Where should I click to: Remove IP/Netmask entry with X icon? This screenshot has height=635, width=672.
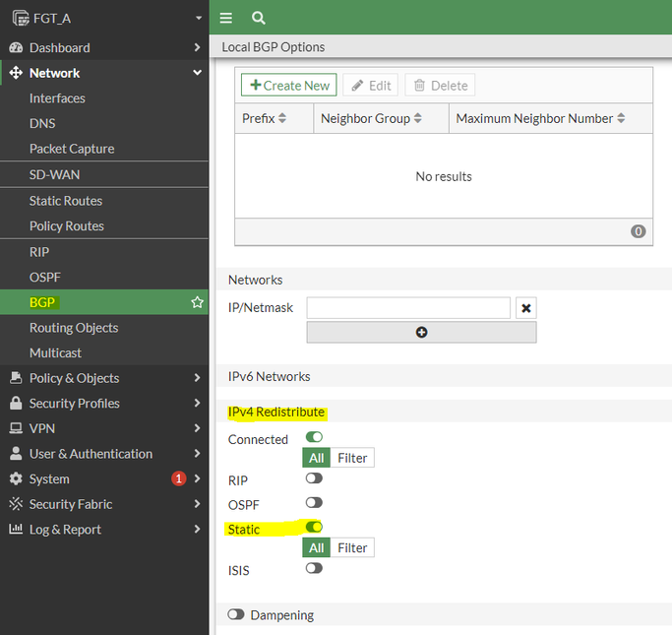526,308
